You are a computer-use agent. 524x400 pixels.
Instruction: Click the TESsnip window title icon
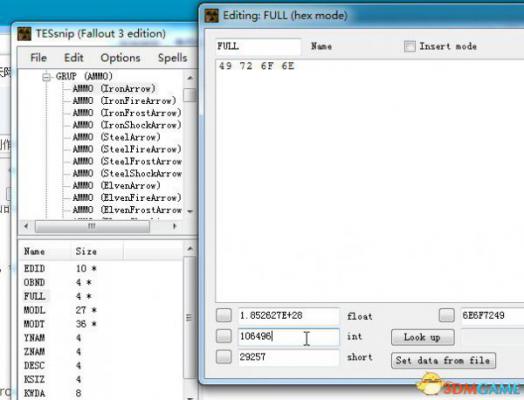click(24, 34)
